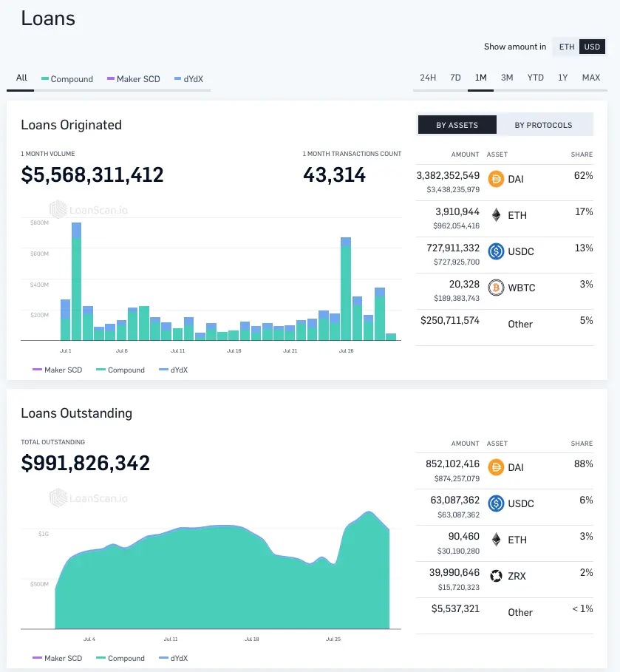620x672 pixels.
Task: Select the 7D time range
Action: (455, 78)
